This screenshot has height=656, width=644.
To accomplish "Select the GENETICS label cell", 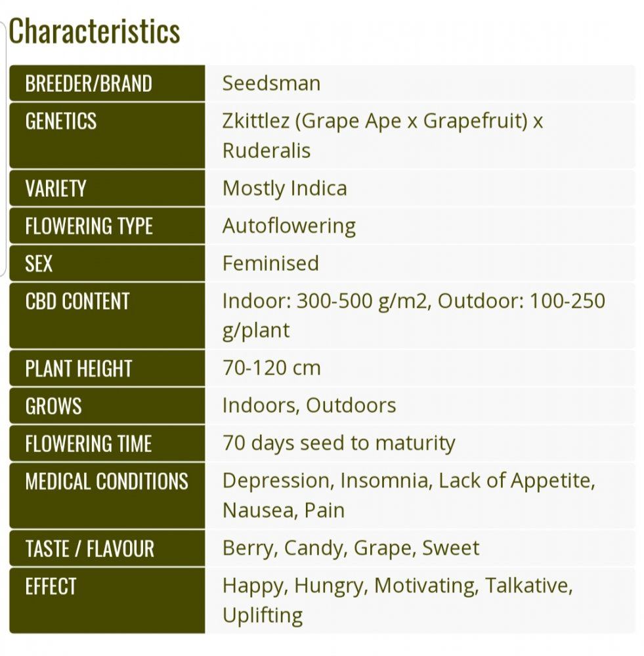I will pyautogui.click(x=107, y=136).
